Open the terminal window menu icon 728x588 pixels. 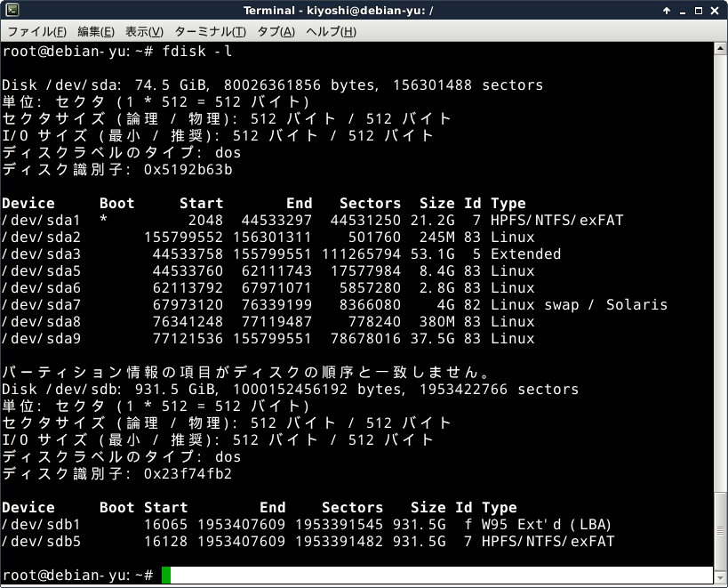[x=10, y=10]
